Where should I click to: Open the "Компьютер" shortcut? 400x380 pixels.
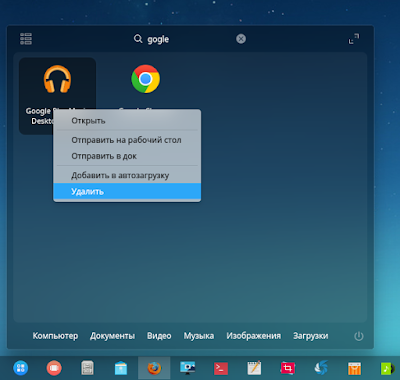pos(55,336)
